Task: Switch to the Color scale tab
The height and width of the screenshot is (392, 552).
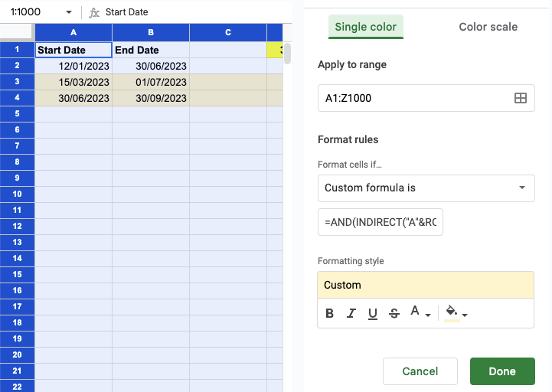Action: pos(488,27)
